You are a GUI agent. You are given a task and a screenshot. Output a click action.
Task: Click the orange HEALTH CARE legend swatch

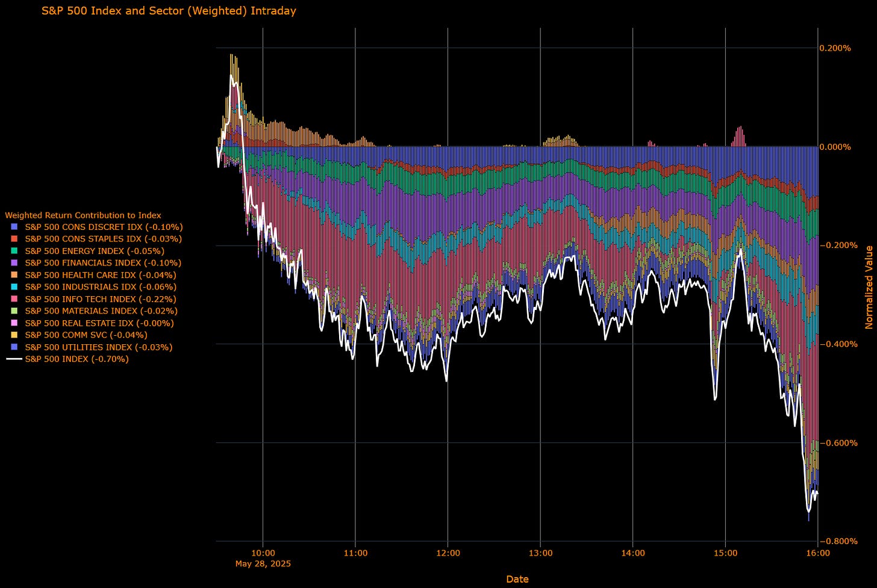(x=14, y=275)
